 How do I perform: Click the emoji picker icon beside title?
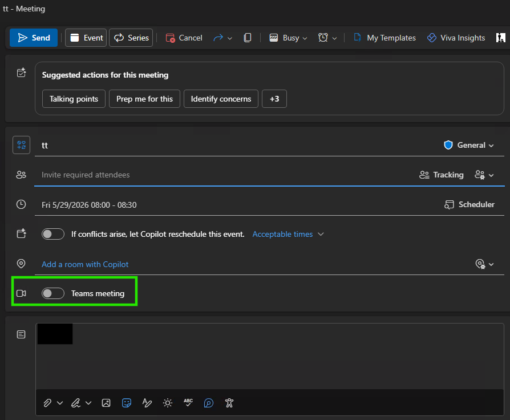[x=22, y=145]
